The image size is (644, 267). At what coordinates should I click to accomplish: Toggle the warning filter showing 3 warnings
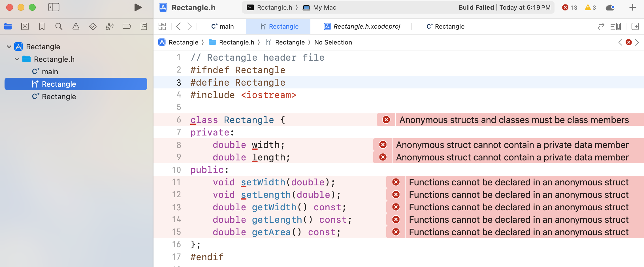point(590,7)
